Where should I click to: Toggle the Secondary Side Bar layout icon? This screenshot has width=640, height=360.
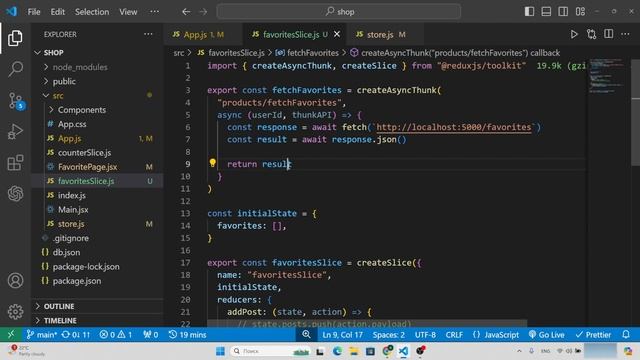[x=563, y=11]
